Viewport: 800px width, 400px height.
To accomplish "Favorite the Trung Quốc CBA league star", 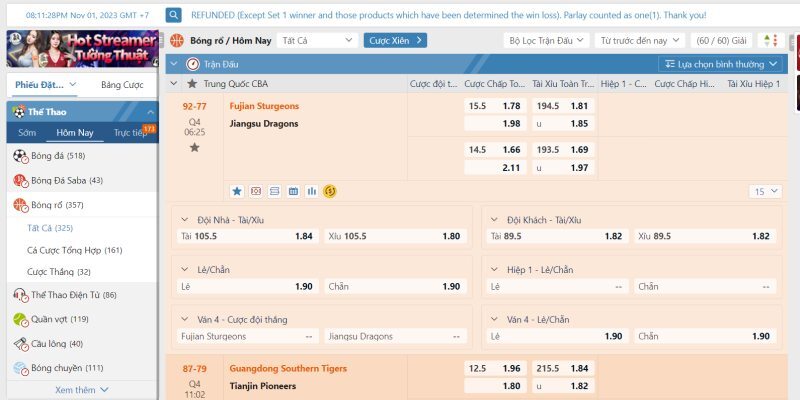I will coord(192,84).
